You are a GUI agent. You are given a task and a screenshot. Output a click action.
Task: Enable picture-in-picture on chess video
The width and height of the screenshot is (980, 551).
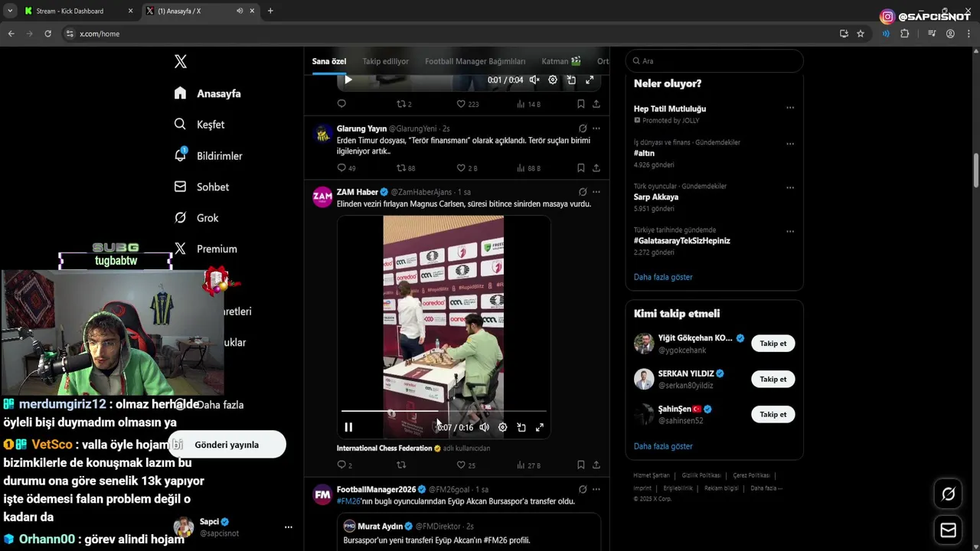[521, 427]
